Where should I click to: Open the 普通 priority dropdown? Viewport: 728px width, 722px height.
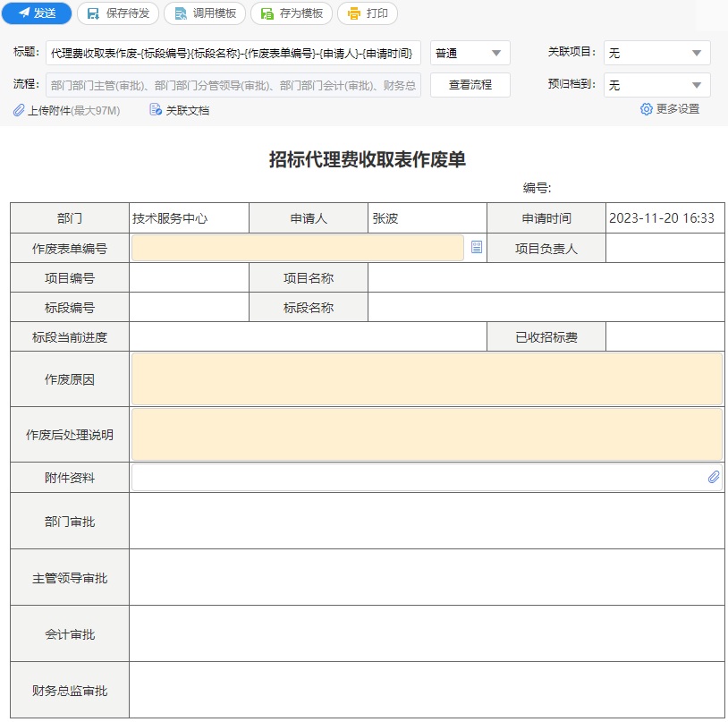[470, 53]
